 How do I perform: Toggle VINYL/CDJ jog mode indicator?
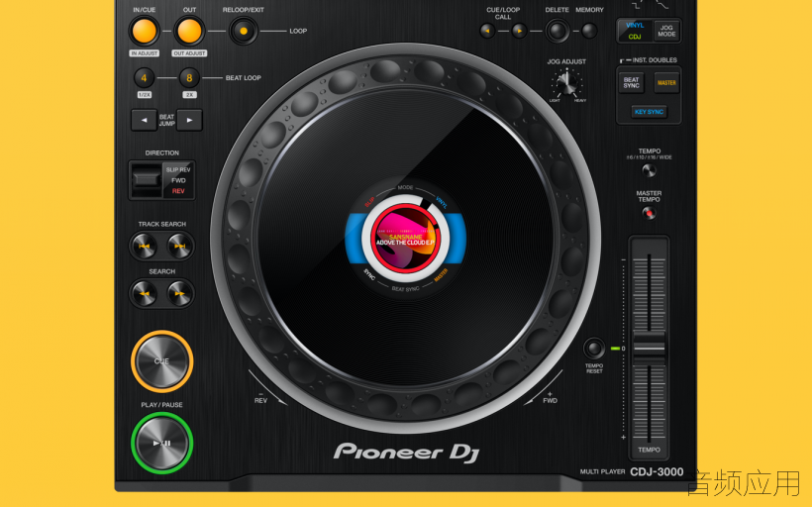(635, 31)
